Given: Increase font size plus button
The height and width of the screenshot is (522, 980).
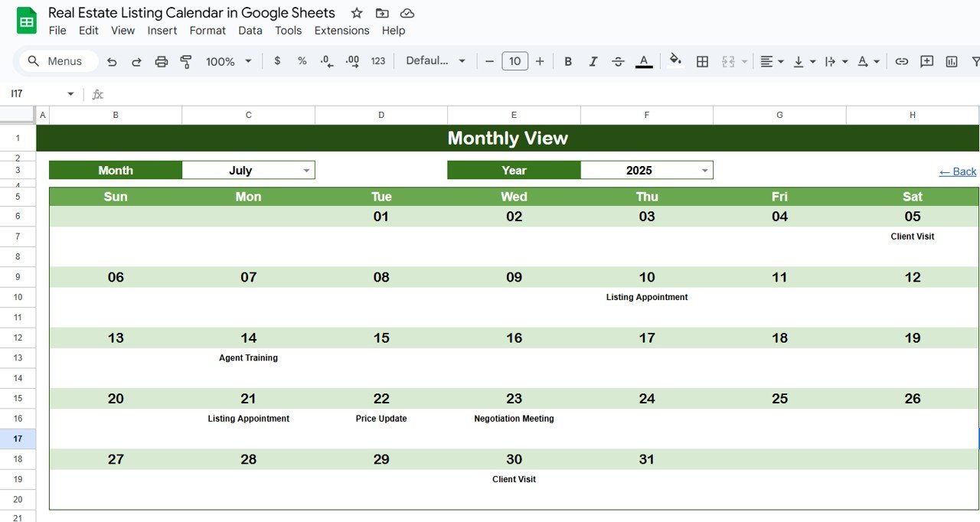Looking at the screenshot, I should point(540,61).
